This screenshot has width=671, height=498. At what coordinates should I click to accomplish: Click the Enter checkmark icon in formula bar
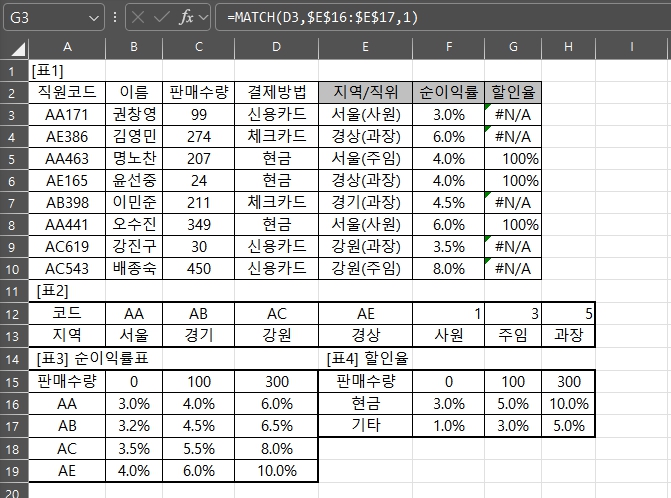point(162,18)
